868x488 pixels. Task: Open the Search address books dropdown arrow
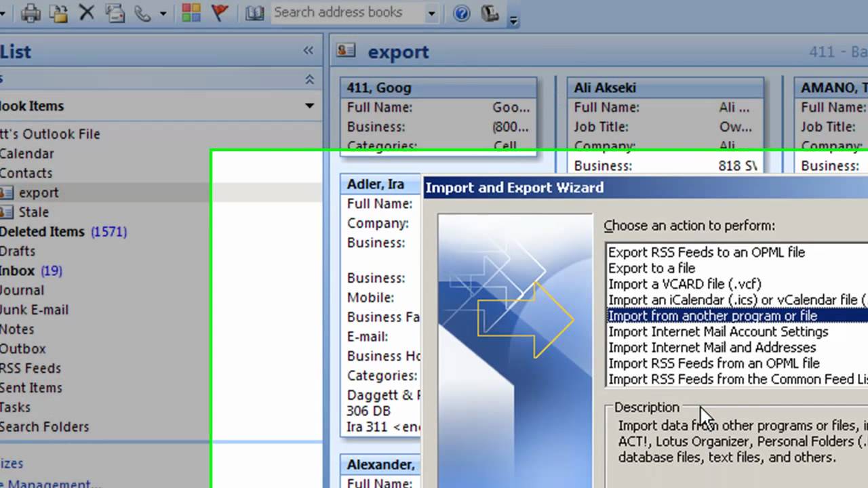[432, 13]
